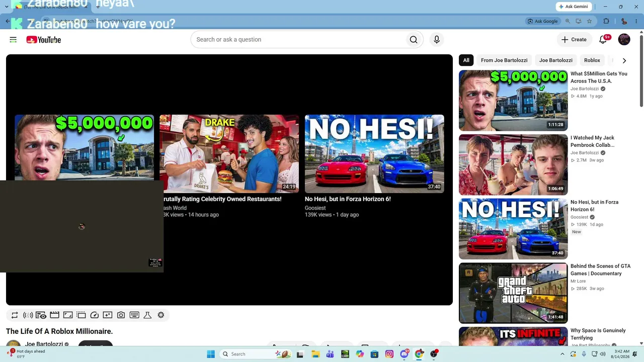Click the YouTube search input field
Image resolution: width=644 pixels, height=362 pixels.
point(297,40)
